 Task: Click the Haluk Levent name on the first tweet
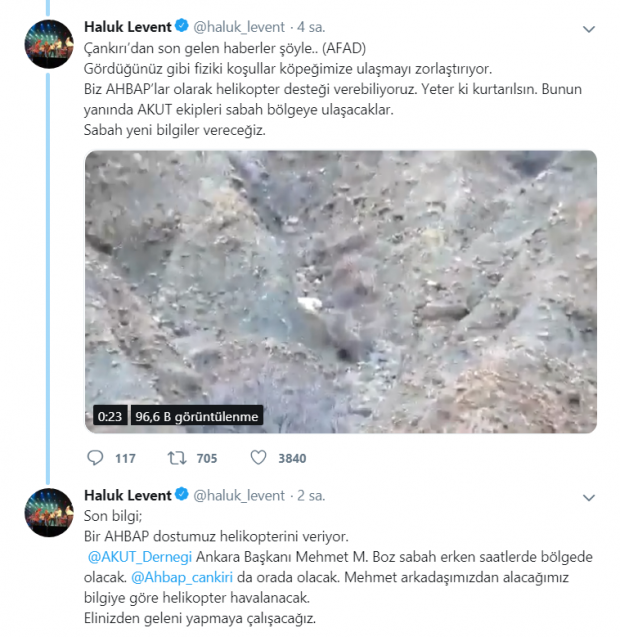[127, 26]
